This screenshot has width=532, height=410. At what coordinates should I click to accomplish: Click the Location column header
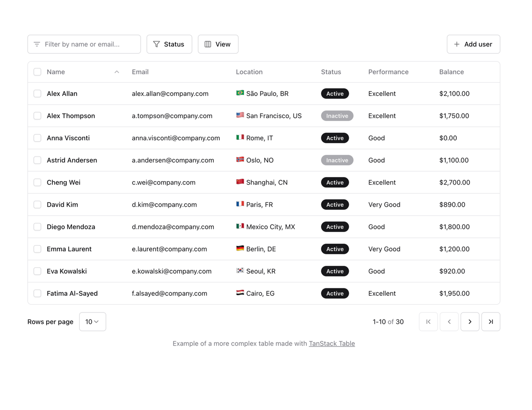[x=249, y=72]
